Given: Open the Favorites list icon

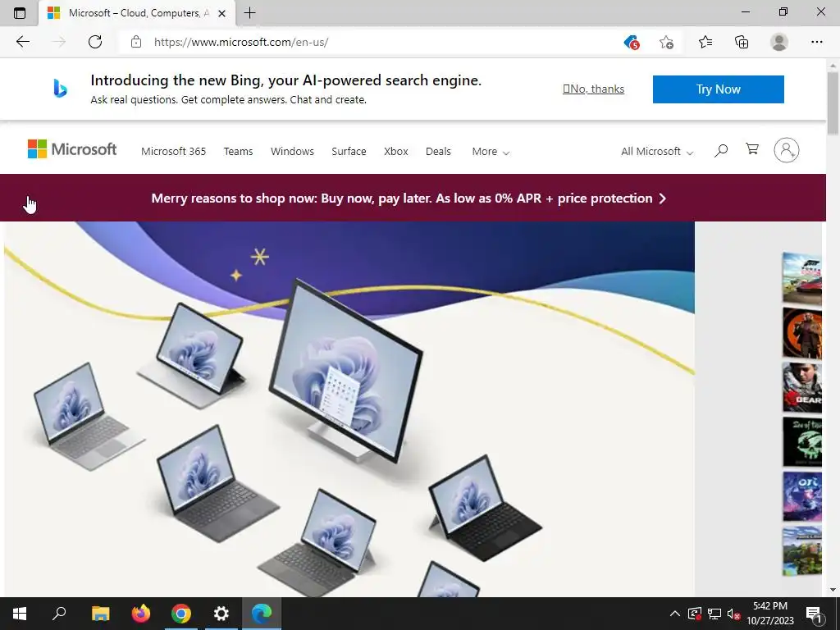Looking at the screenshot, I should pyautogui.click(x=705, y=42).
